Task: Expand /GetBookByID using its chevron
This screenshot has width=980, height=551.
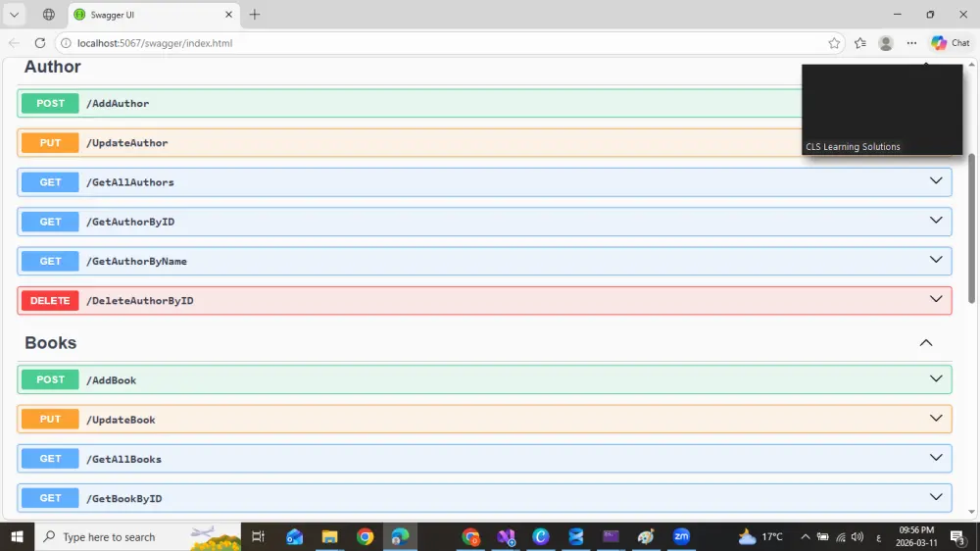Action: tap(936, 497)
